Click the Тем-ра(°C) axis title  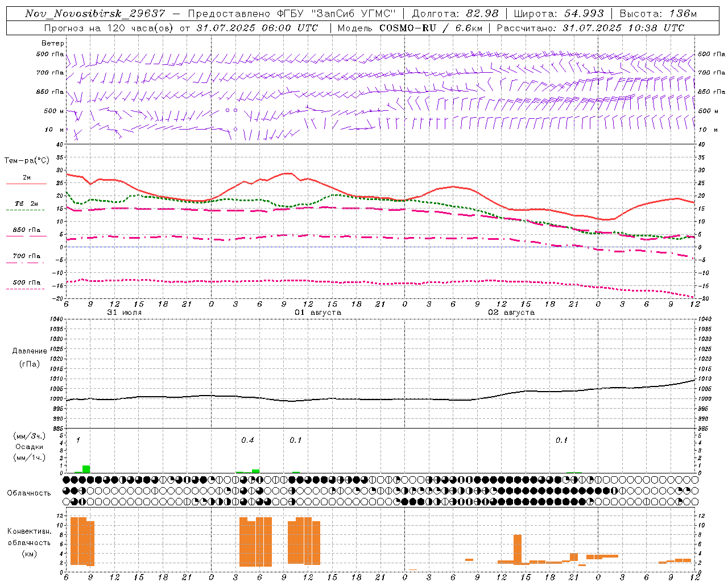click(27, 161)
